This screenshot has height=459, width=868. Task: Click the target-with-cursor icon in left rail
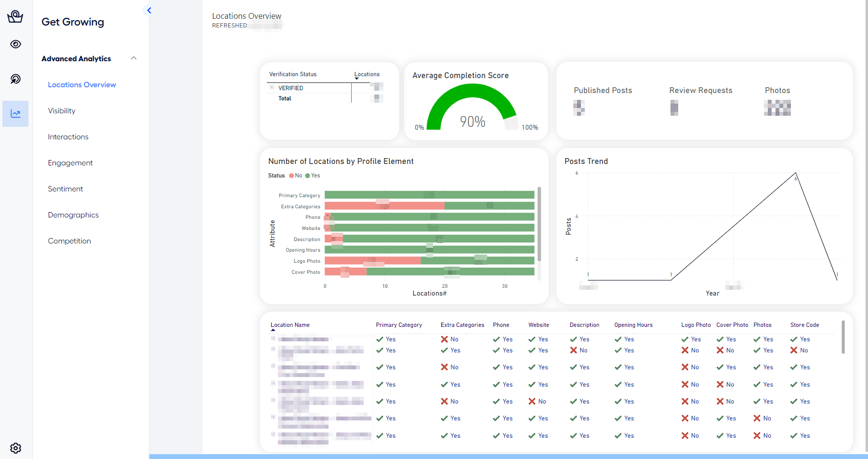click(x=15, y=79)
